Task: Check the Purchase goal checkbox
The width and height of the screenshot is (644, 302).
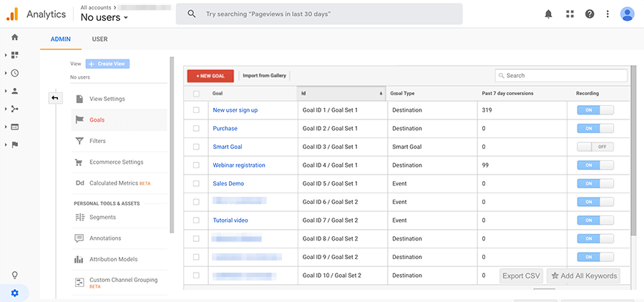Action: (x=196, y=129)
